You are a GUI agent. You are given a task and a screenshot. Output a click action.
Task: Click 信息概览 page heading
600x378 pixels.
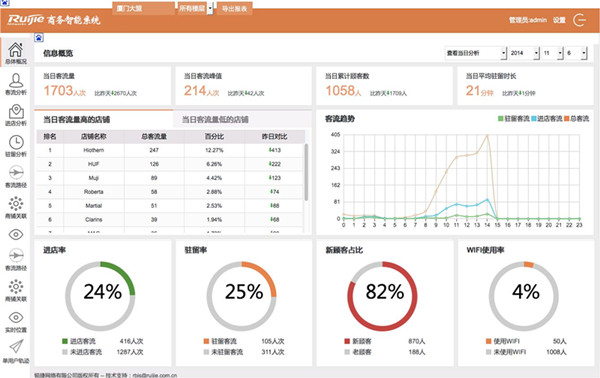point(58,53)
